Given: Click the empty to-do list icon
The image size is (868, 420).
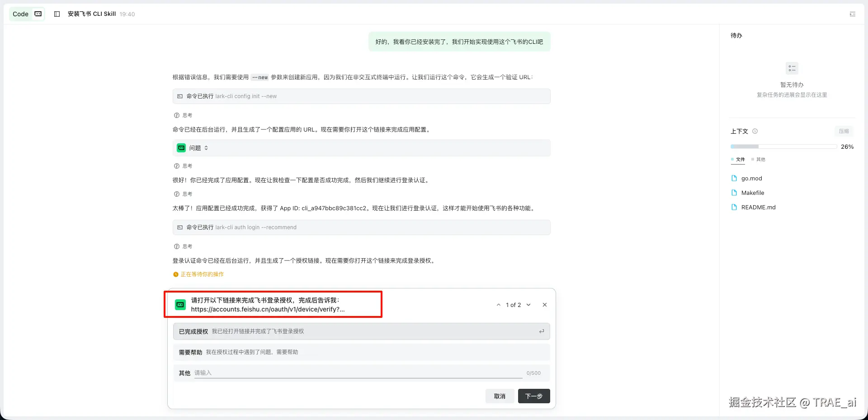Looking at the screenshot, I should [792, 68].
